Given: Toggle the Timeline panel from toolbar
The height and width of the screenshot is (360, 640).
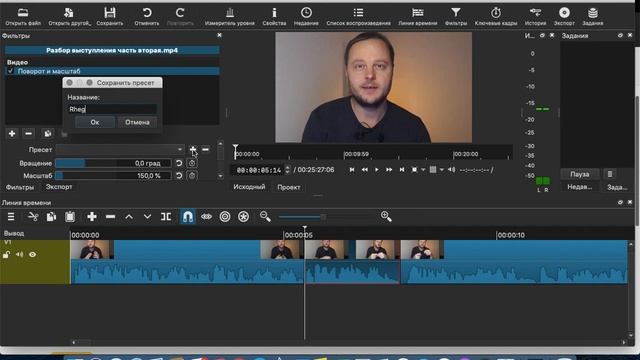Looking at the screenshot, I should pyautogui.click(x=418, y=16).
